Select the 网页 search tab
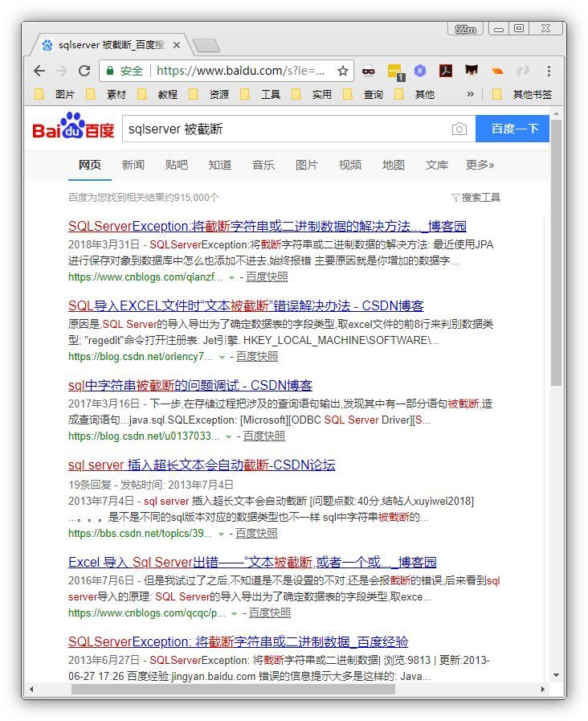The image size is (588, 721). coord(90,165)
